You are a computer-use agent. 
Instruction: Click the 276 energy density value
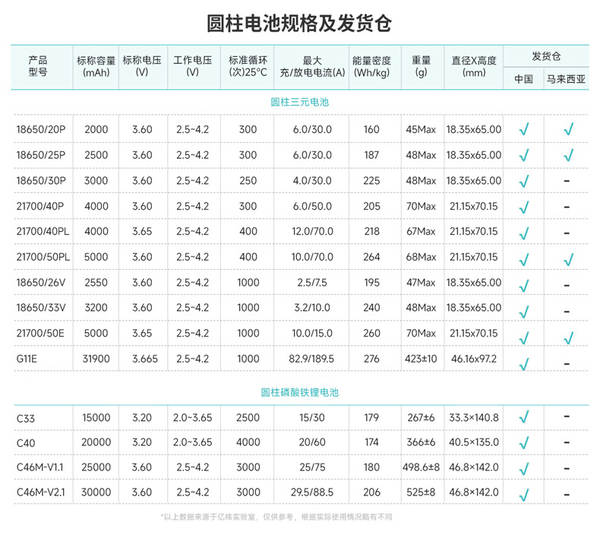tap(372, 359)
